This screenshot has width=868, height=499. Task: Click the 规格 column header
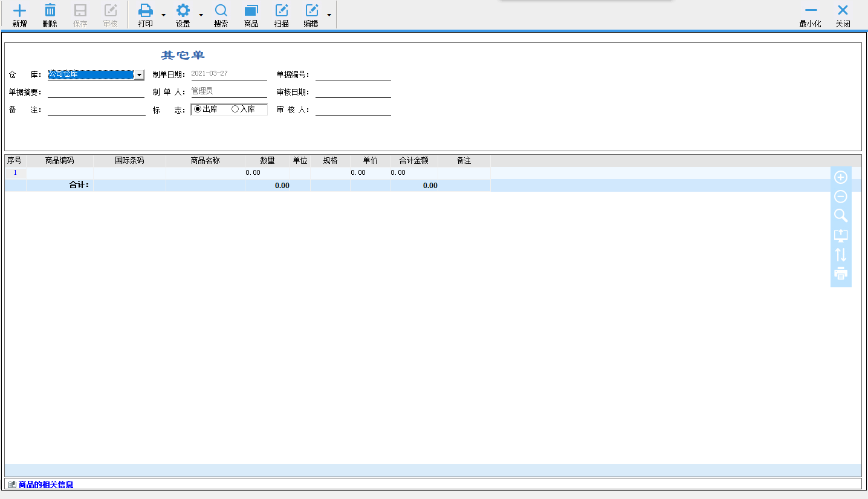pyautogui.click(x=331, y=161)
